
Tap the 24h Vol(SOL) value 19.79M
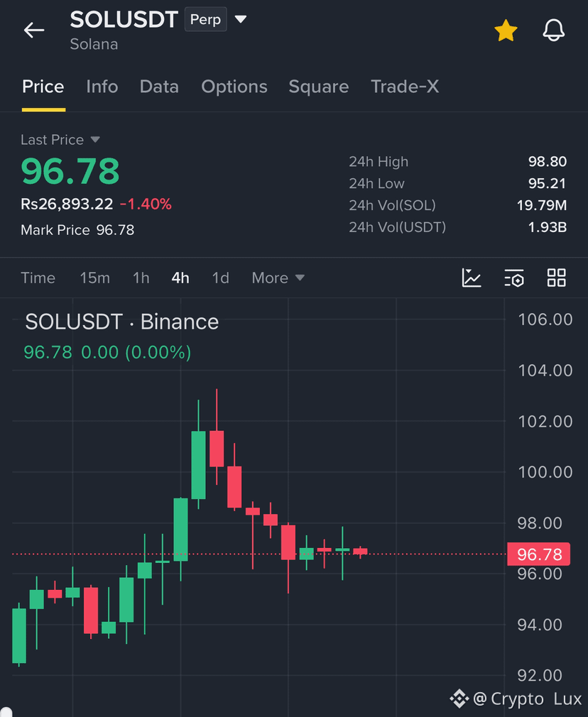(x=542, y=205)
